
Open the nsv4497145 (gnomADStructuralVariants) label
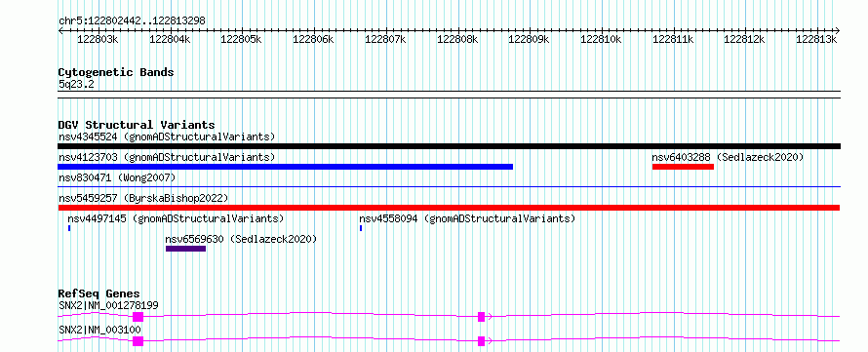pyautogui.click(x=176, y=218)
